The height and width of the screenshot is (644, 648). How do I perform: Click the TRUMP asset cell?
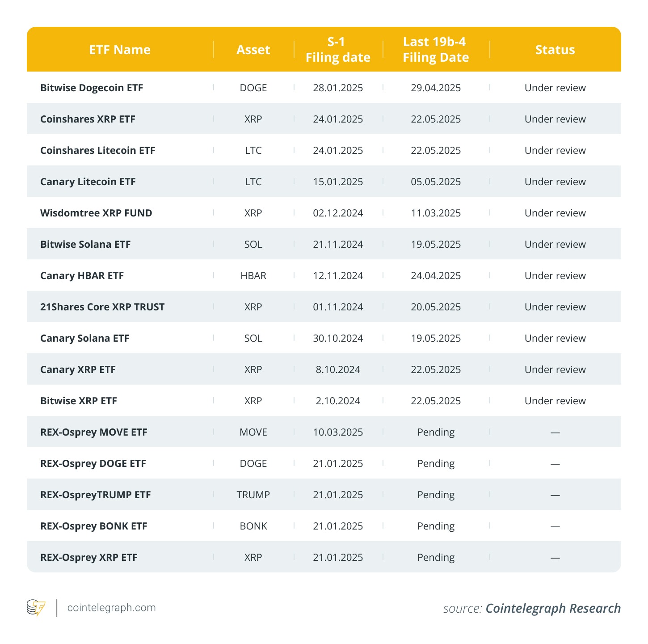pos(253,495)
